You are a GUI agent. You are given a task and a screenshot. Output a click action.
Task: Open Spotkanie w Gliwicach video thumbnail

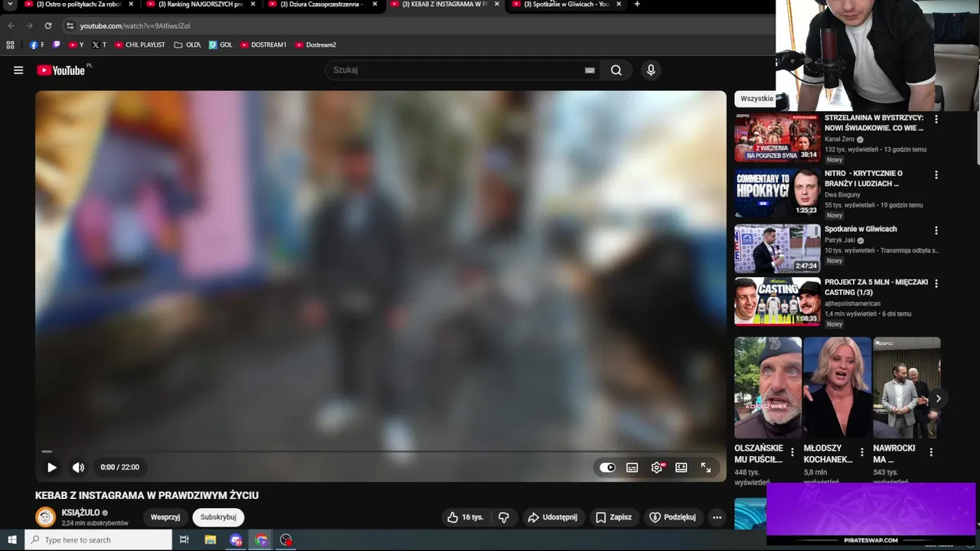(x=777, y=249)
